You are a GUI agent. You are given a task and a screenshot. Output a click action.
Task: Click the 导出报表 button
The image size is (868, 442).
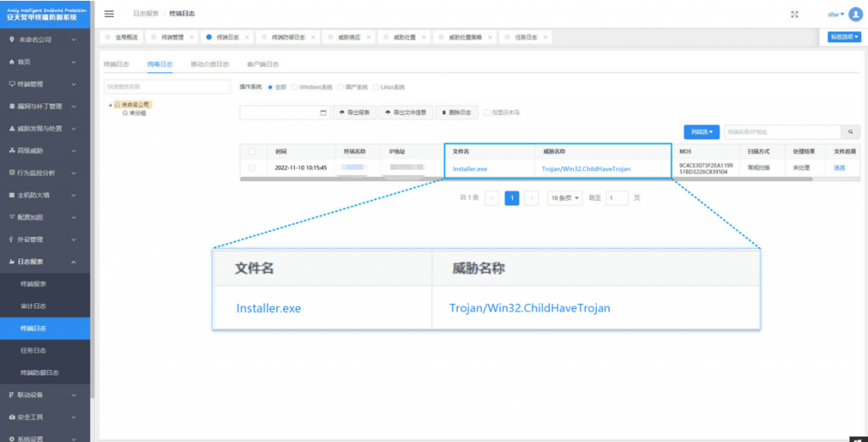tap(354, 113)
